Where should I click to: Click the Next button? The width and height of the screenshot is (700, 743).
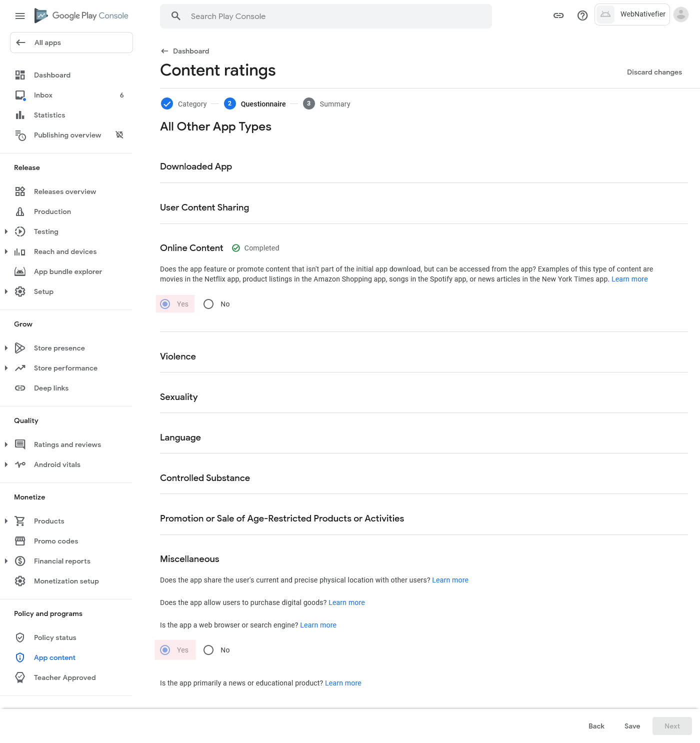coord(672,726)
